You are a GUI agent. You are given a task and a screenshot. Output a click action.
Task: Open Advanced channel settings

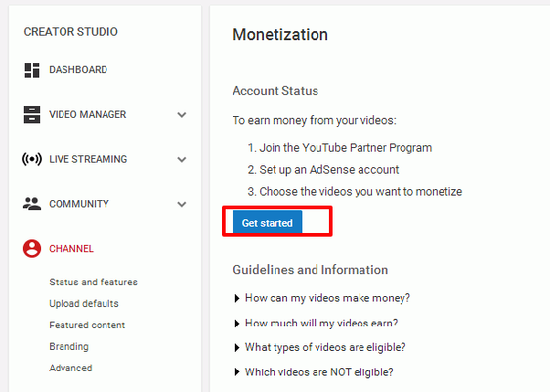(x=70, y=367)
